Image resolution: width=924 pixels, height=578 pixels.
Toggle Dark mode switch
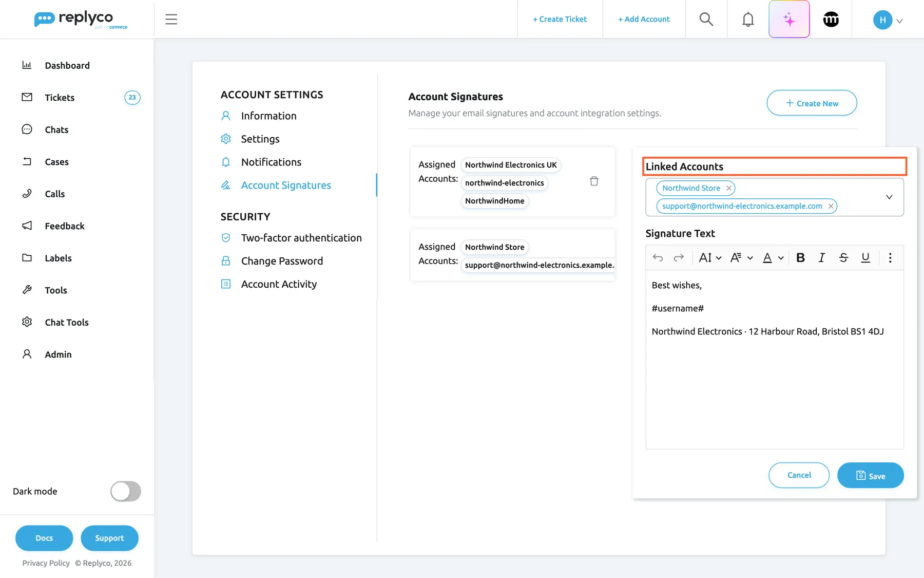[x=126, y=491]
